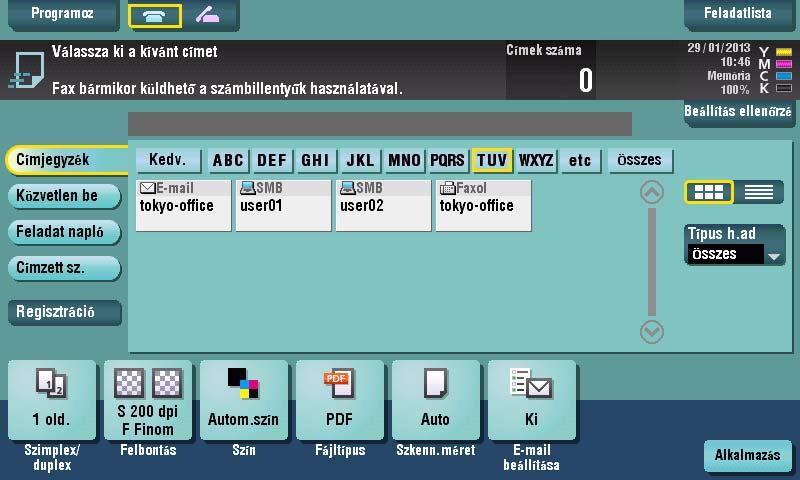Check cyan toner level indicator
Screen dimensions: 800x480
coord(784,77)
